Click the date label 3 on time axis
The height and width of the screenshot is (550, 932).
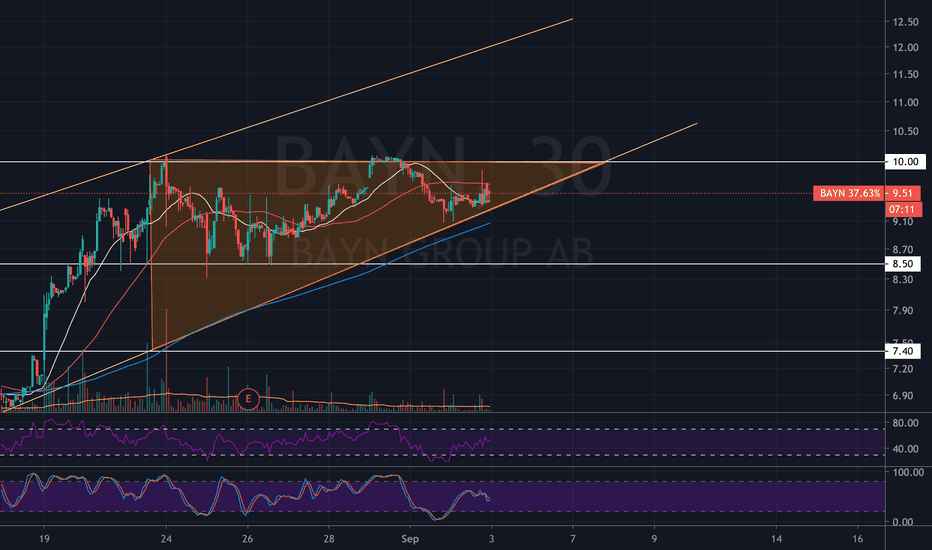click(492, 539)
